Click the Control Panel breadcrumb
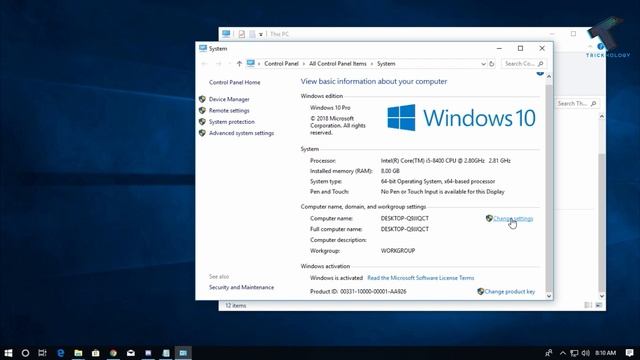Viewport: 640px width, 360px height. point(281,64)
